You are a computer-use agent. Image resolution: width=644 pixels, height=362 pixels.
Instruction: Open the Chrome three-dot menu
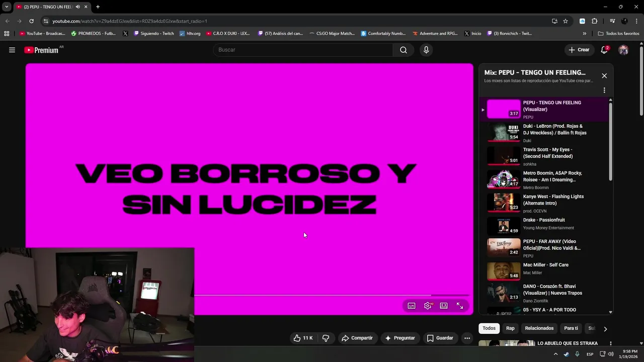point(636,21)
